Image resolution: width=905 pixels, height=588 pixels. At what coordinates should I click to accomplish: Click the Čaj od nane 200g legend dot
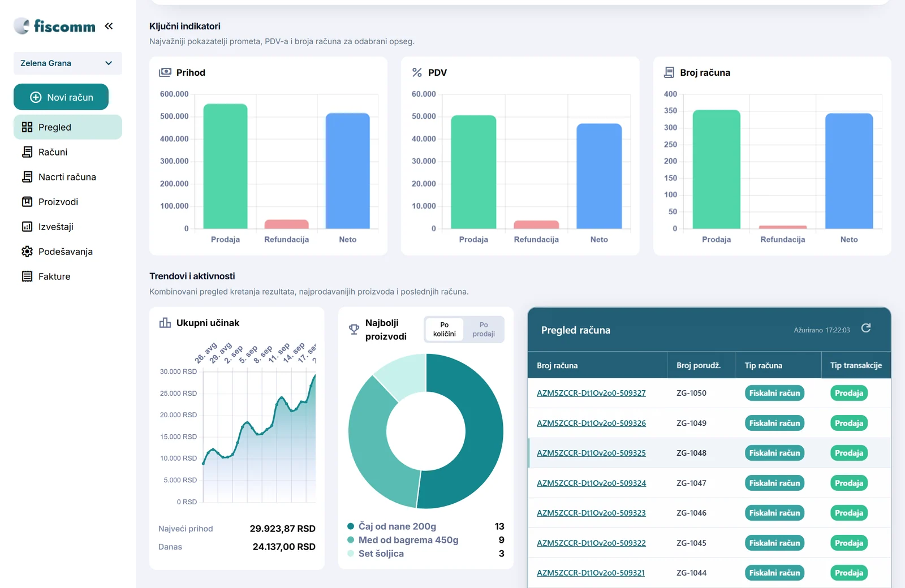tap(351, 526)
